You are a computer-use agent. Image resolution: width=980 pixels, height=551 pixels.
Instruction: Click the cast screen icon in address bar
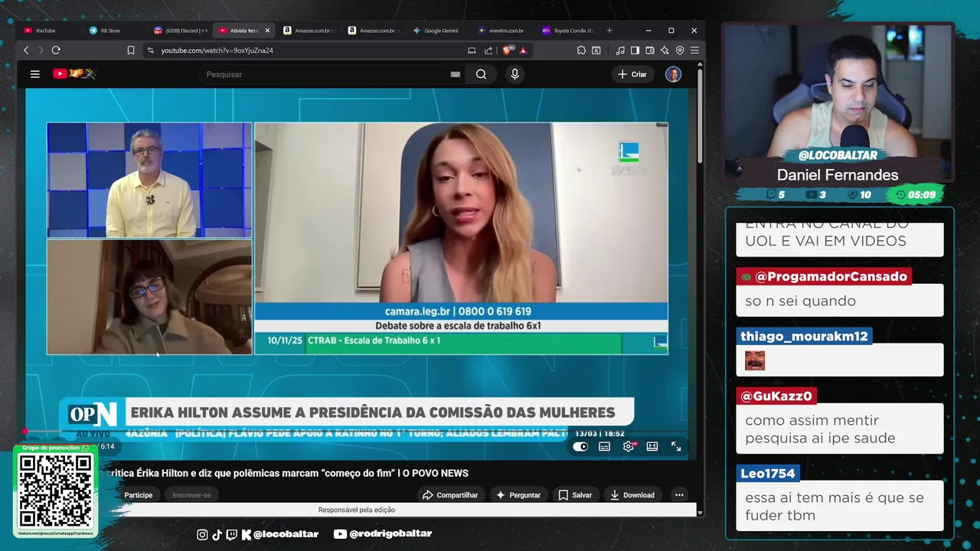(x=472, y=51)
